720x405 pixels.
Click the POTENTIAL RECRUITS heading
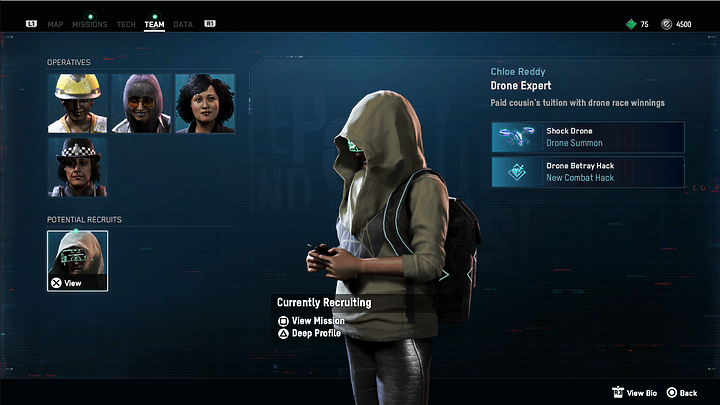[84, 220]
